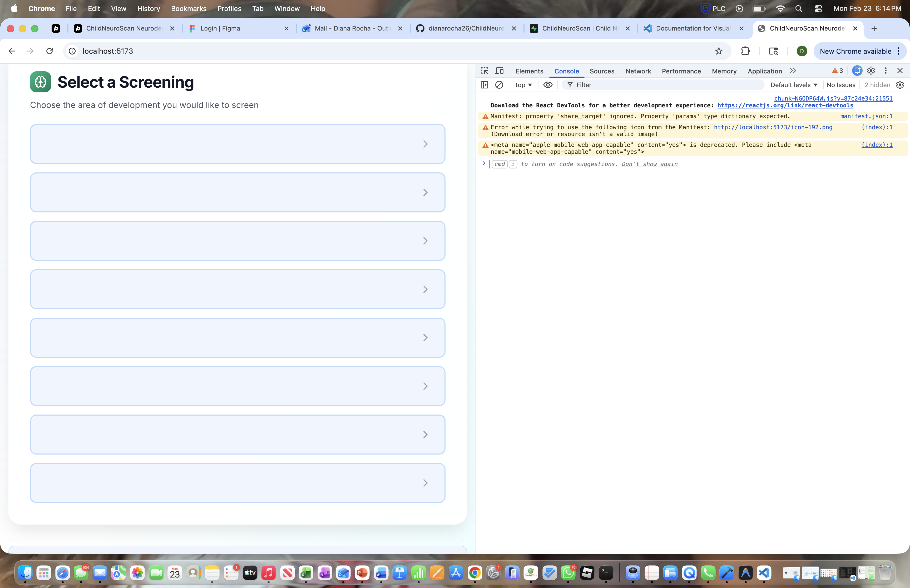Viewport: 910px width, 588px height.
Task: Open DevTools settings gear icon
Action: tap(871, 71)
